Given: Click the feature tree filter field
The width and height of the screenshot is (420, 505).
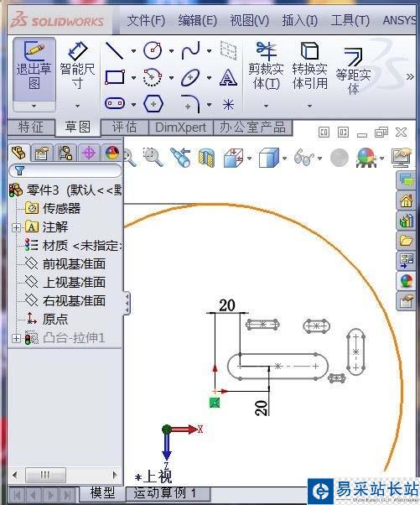Looking at the screenshot, I should click(65, 170).
